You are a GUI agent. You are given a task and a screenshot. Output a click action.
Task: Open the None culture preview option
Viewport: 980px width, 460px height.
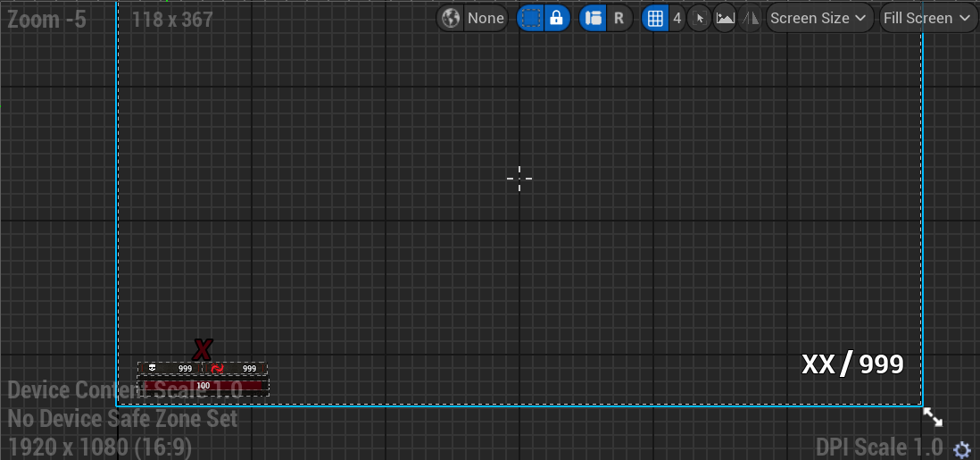(x=486, y=18)
